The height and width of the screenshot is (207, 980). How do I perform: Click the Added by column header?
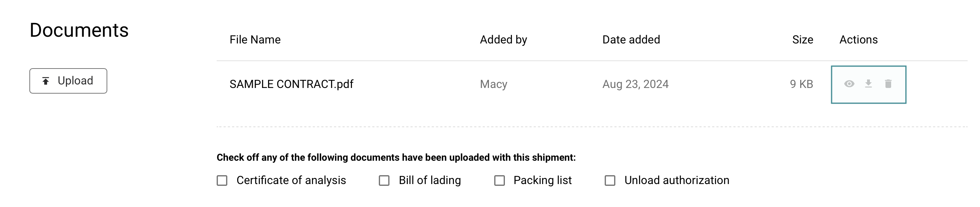[x=503, y=40]
